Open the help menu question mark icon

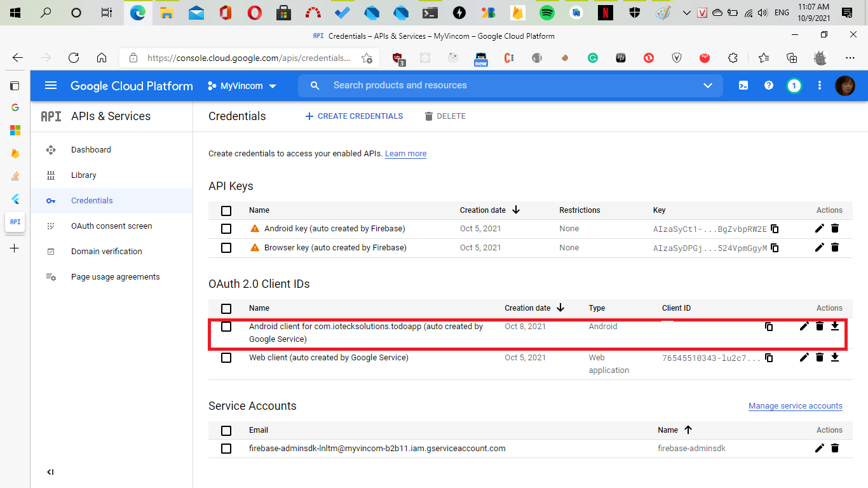click(769, 86)
